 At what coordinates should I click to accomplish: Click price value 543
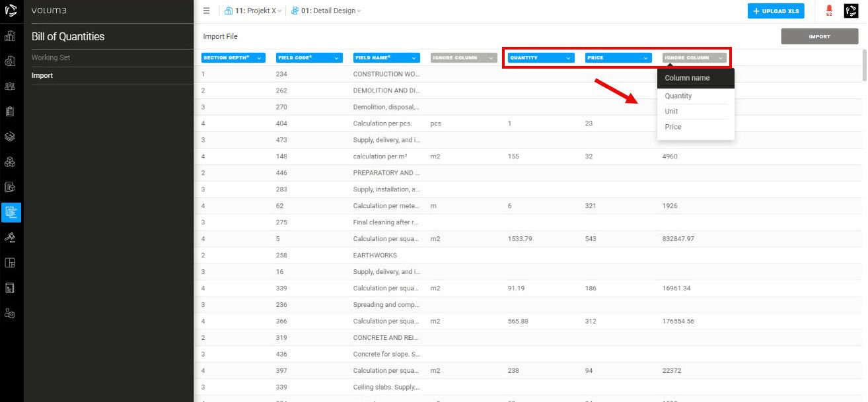[x=591, y=239]
